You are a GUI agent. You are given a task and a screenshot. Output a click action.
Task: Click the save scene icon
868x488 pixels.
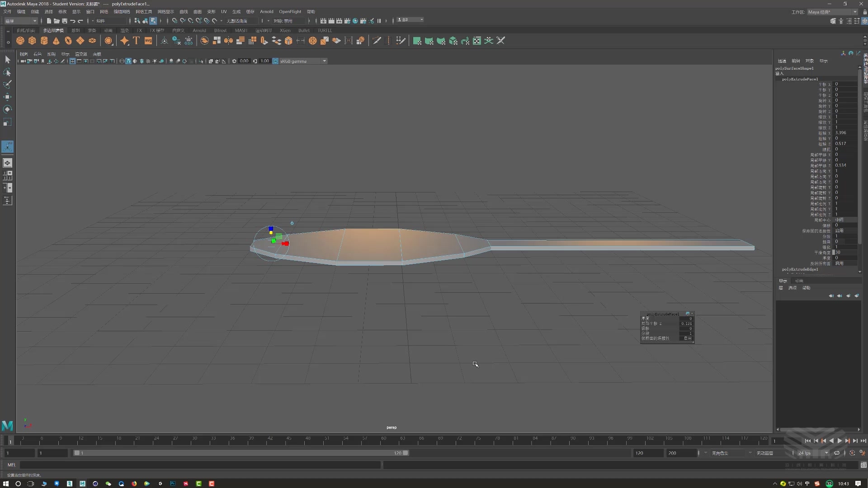click(65, 21)
